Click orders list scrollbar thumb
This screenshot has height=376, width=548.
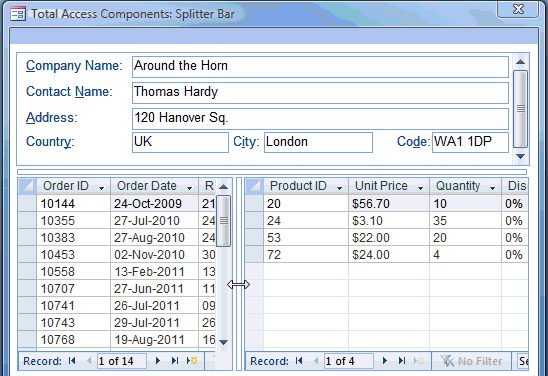click(x=223, y=221)
